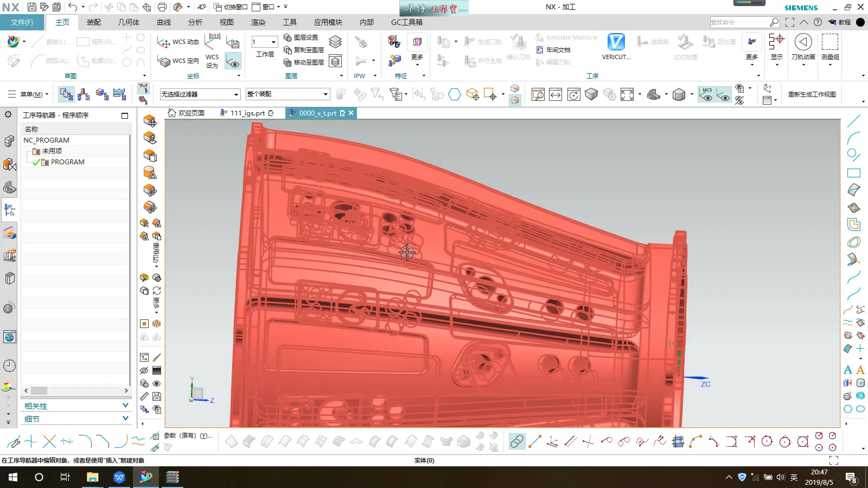The width and height of the screenshot is (868, 488).
Task: Click 重新生成工作视图 button
Action: 812,94
